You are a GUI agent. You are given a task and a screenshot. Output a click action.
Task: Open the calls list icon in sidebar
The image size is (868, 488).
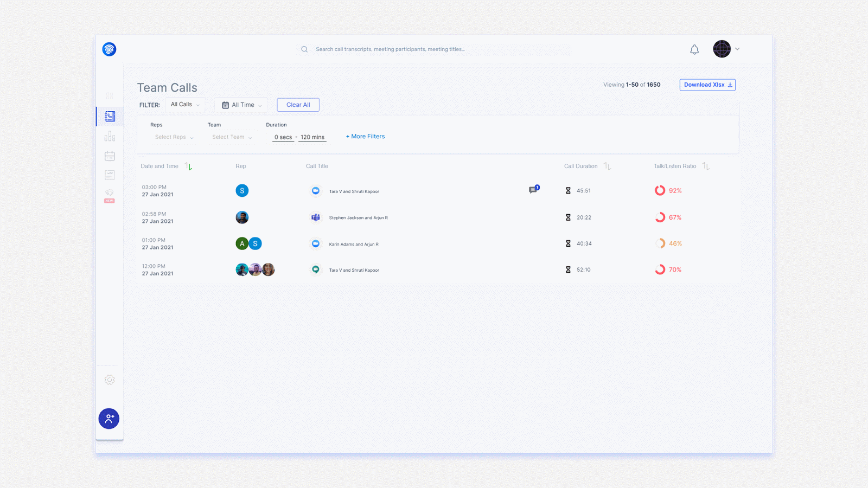110,117
